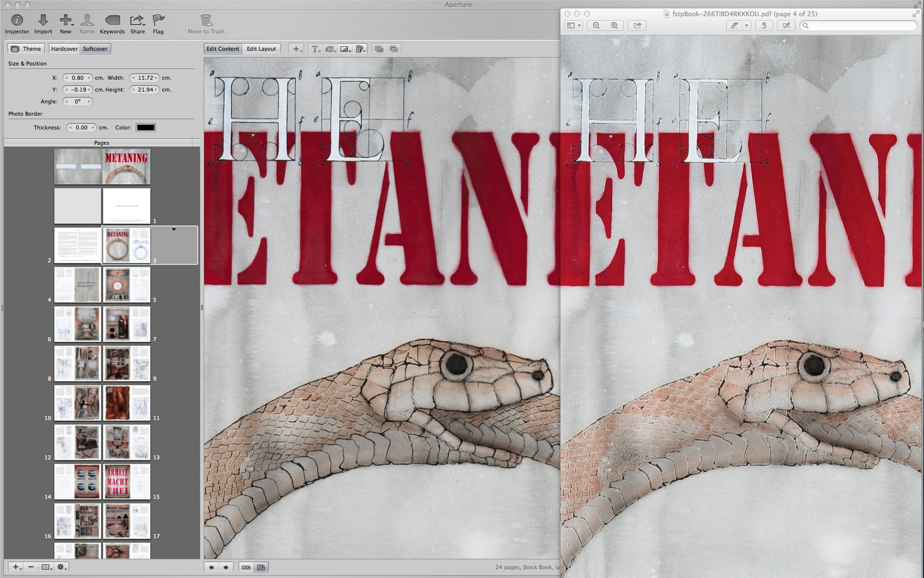The width and height of the screenshot is (924, 578).
Task: Go to previous page arrow
Action: 212,567
